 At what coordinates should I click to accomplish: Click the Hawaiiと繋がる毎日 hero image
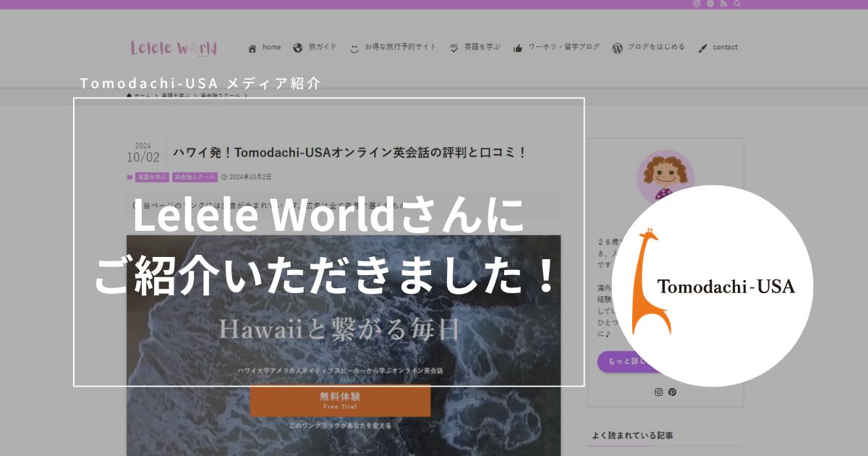[344, 345]
